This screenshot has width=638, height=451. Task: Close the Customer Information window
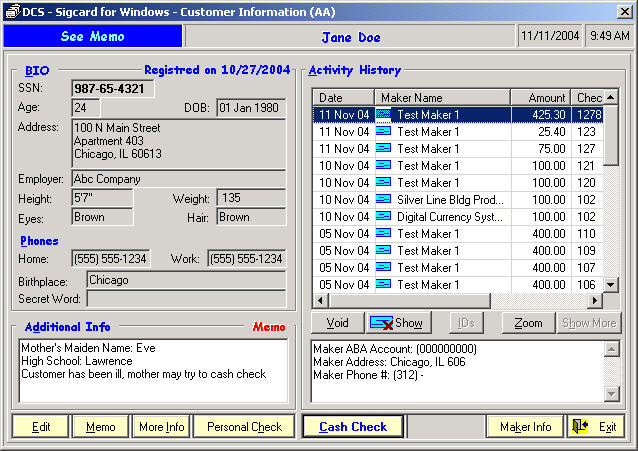click(x=624, y=11)
